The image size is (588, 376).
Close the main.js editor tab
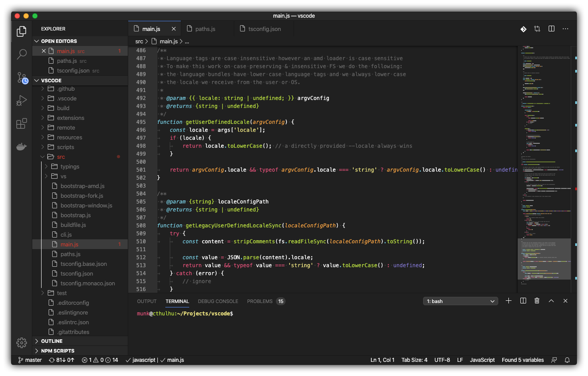[174, 29]
